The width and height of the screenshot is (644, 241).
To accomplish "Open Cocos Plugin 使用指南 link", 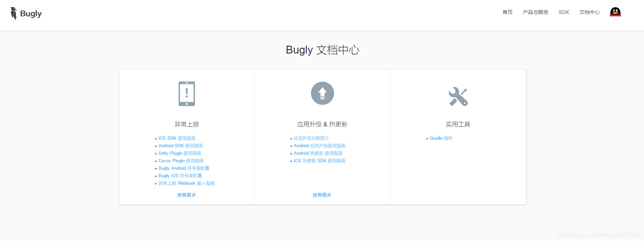I will point(181,161).
